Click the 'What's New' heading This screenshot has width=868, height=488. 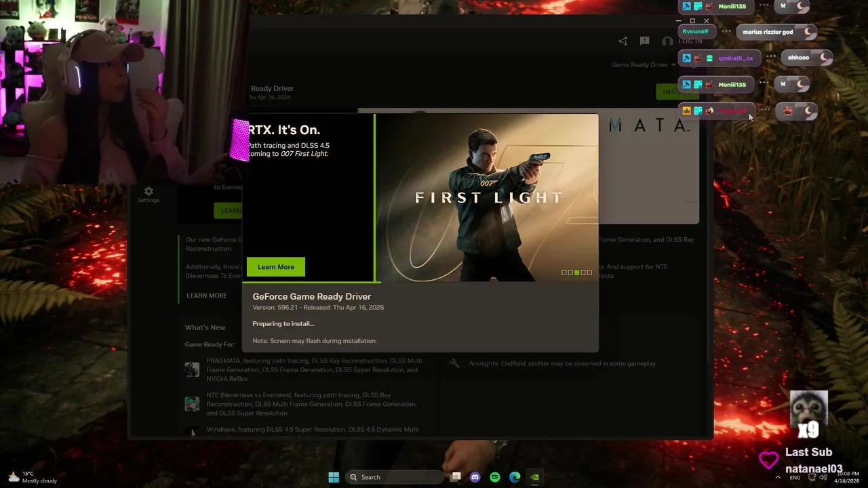click(x=205, y=327)
